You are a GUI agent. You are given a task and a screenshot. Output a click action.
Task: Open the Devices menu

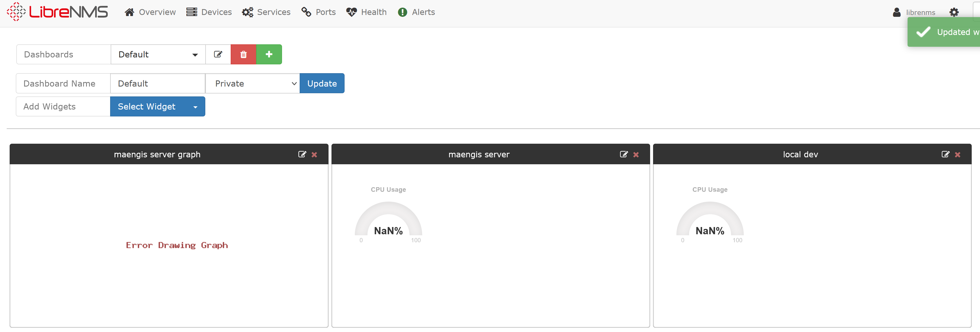coord(209,12)
